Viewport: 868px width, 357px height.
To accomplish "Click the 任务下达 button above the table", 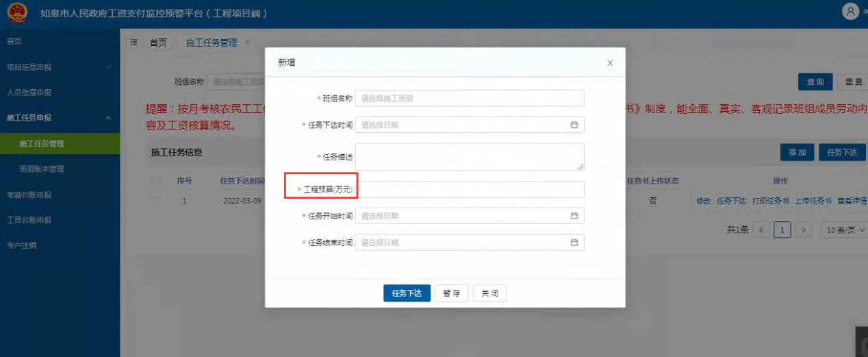I will tap(843, 152).
